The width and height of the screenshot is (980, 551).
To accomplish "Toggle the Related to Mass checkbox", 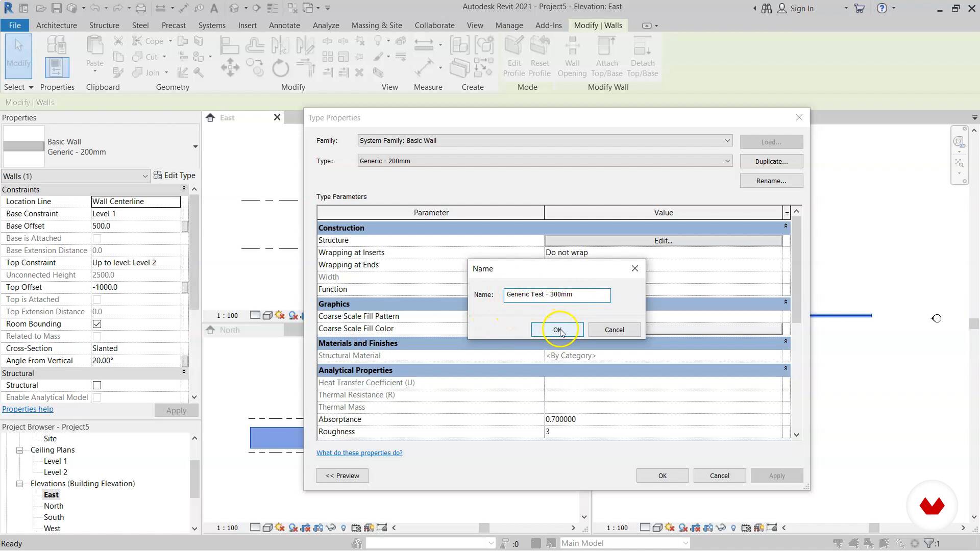I will (x=97, y=336).
